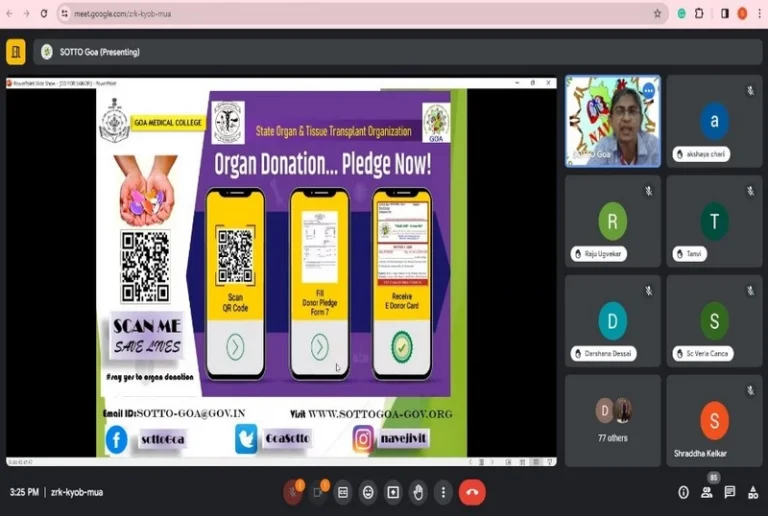Screen dimensions: 768x516
Task: Click the Darshana Dessai avatar
Action: coord(613,321)
